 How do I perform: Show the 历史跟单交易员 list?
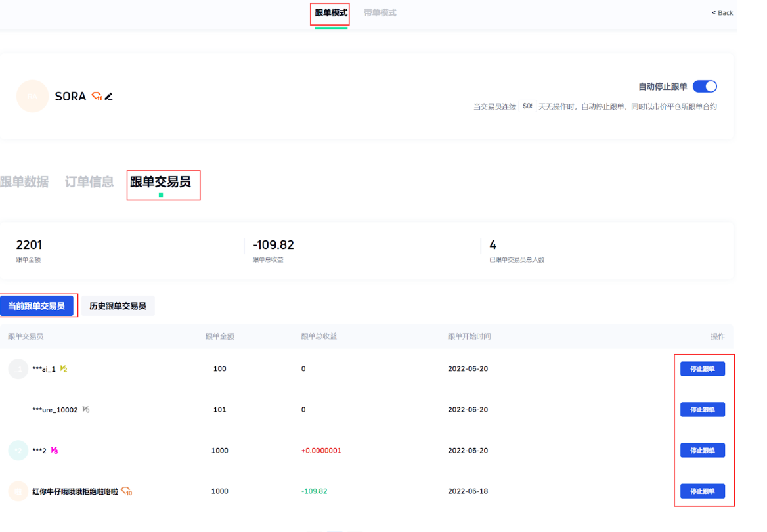tap(118, 306)
